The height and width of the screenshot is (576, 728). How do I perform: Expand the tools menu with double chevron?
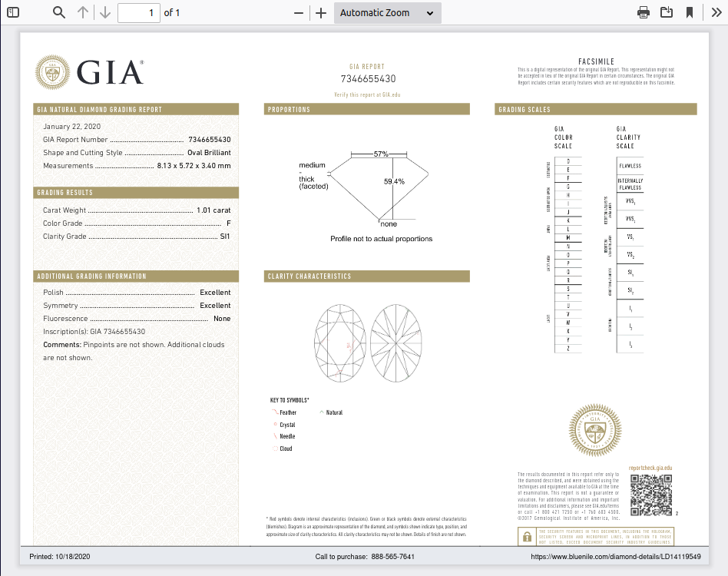716,12
